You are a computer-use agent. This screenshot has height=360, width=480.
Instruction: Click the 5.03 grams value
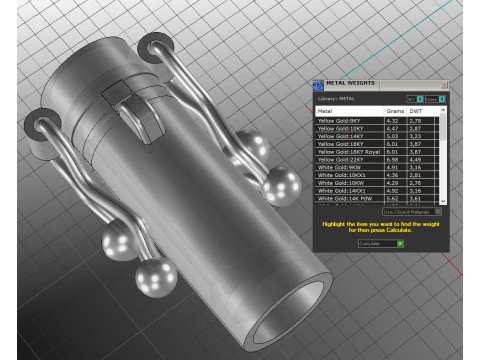pyautogui.click(x=392, y=136)
